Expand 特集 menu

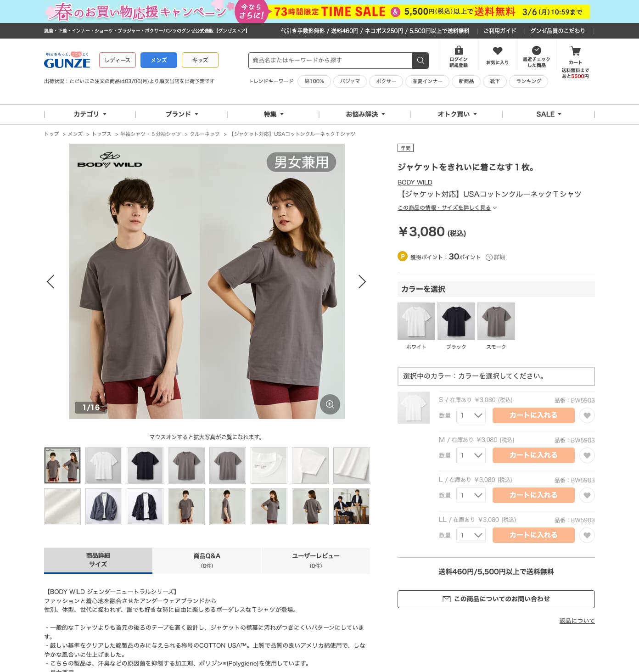(x=274, y=114)
